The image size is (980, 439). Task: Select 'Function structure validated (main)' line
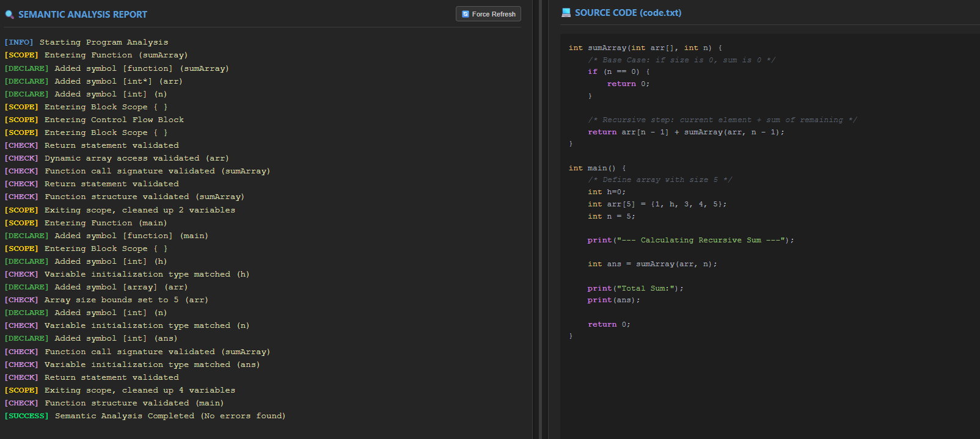(x=114, y=403)
